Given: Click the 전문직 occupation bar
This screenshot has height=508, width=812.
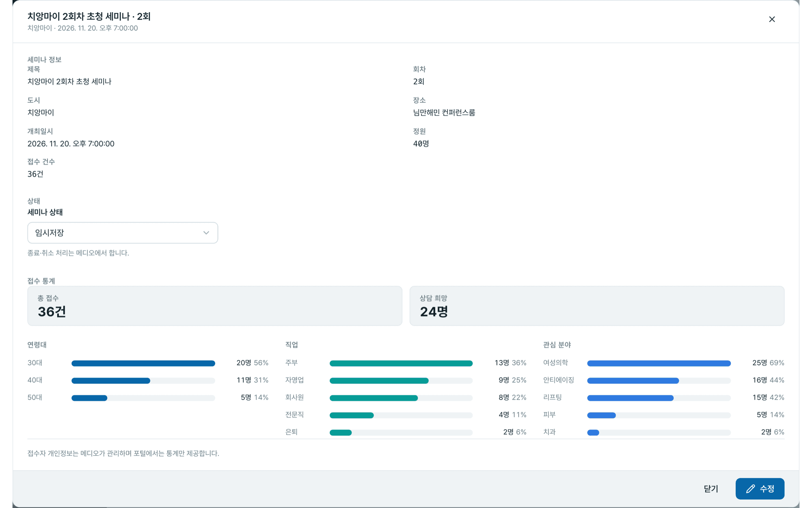Looking at the screenshot, I should [x=401, y=415].
